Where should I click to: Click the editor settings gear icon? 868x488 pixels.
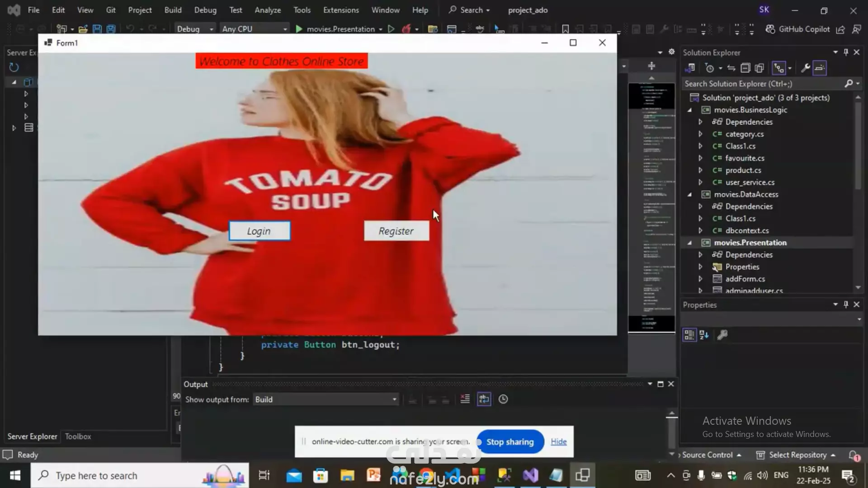point(671,52)
